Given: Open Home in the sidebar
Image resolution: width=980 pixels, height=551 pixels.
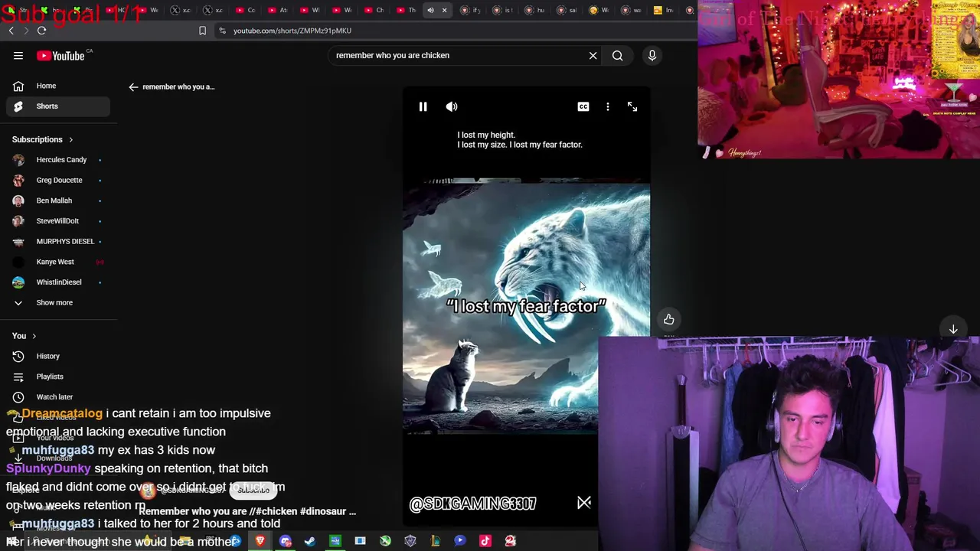Looking at the screenshot, I should [58, 86].
